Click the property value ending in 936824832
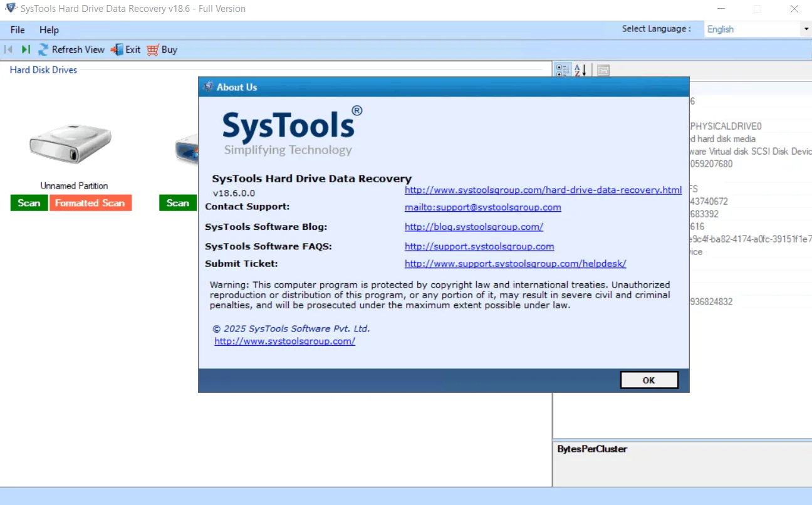This screenshot has height=505, width=812. pyautogui.click(x=711, y=302)
